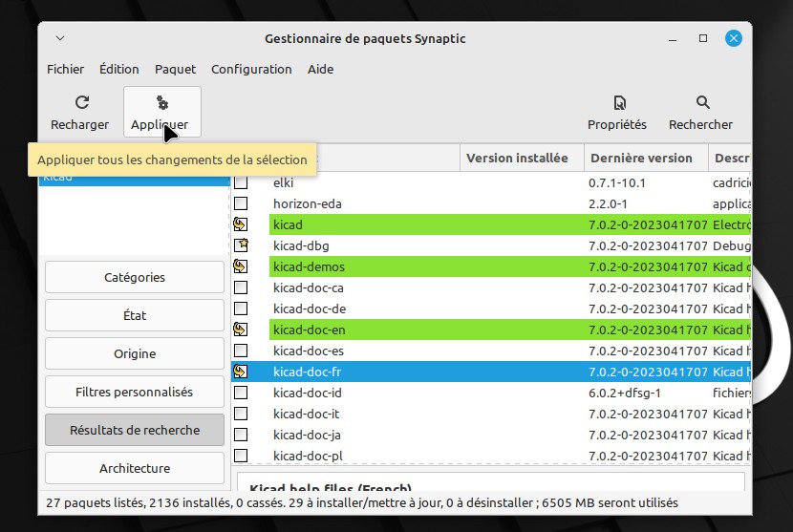The height and width of the screenshot is (532, 793).
Task: Select the kicad-doc-it package name
Action: [x=306, y=414]
